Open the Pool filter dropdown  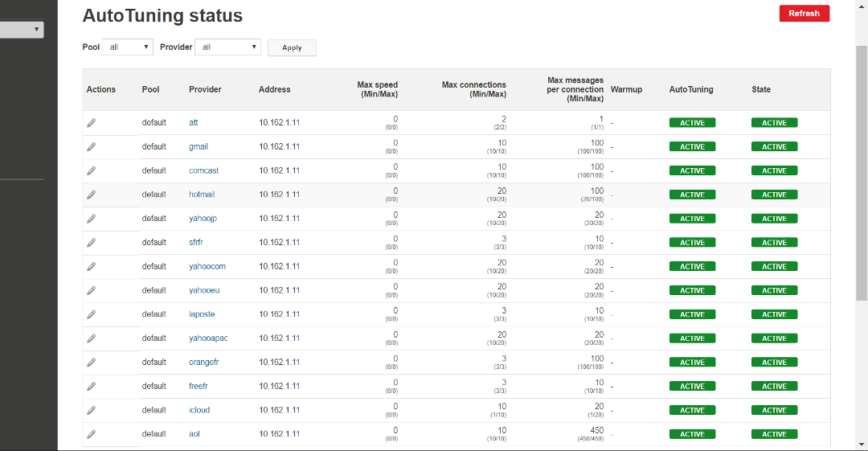tap(128, 47)
